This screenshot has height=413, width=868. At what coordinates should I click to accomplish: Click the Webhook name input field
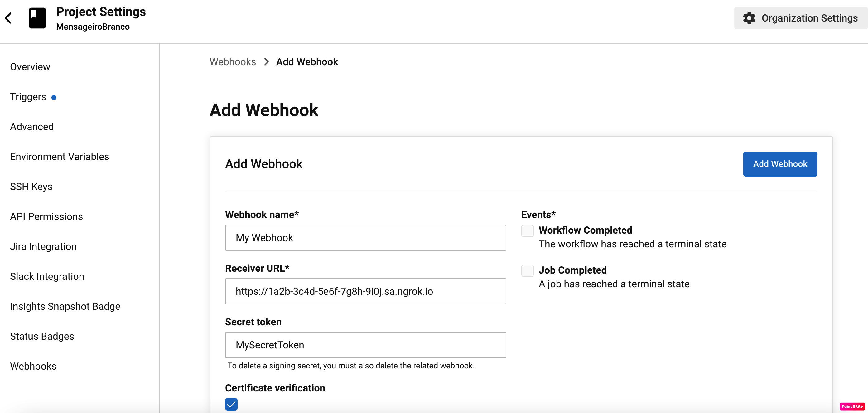[x=365, y=237]
